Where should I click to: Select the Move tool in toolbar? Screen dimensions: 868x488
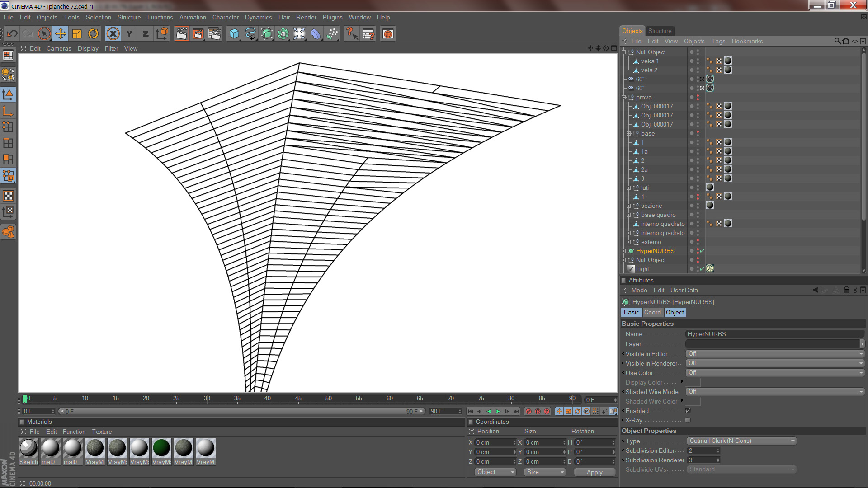click(60, 34)
